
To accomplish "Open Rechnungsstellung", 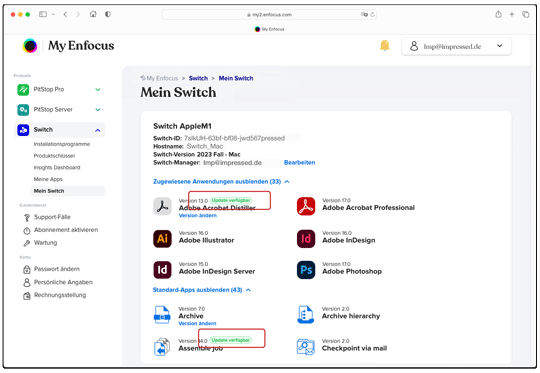I will tap(60, 295).
